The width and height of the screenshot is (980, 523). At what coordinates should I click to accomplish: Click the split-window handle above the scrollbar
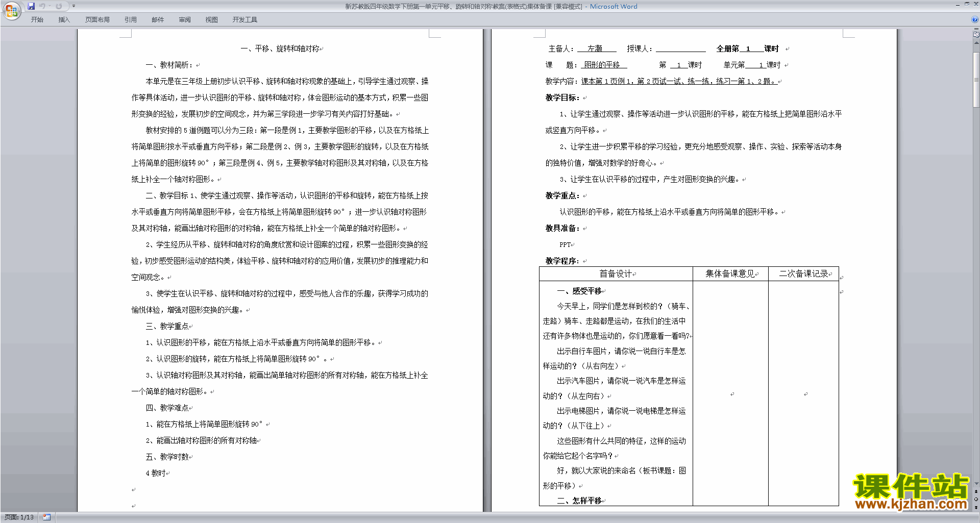976,30
